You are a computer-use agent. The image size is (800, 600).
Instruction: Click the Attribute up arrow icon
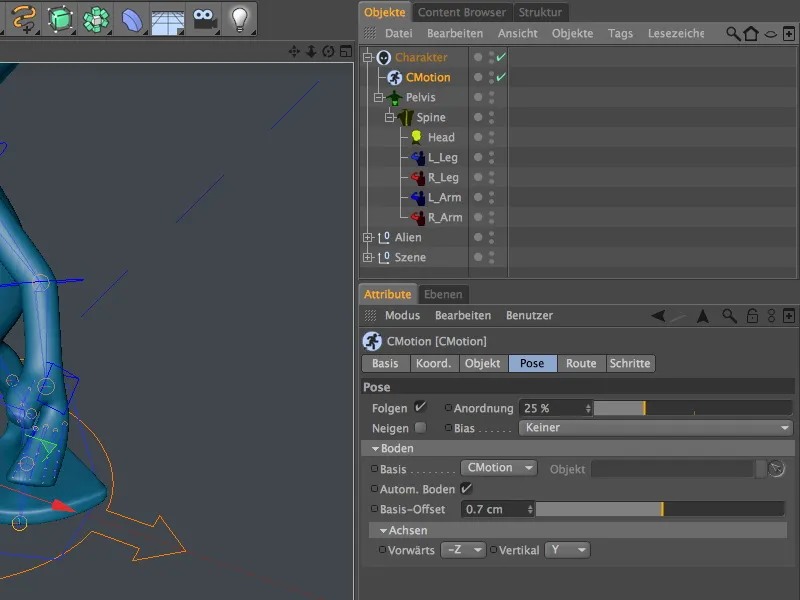[x=703, y=316]
